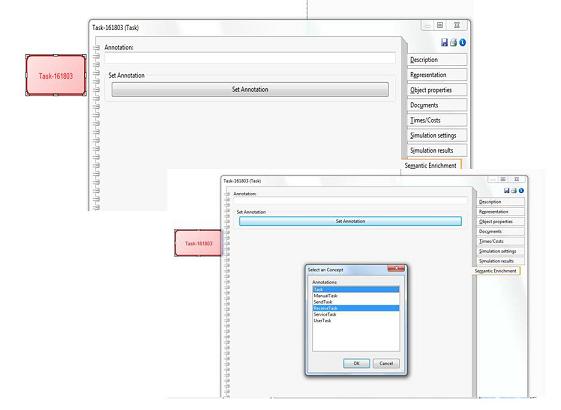Click the print icon in lower notebook window
Image resolution: width=561 pixels, height=410 pixels.
pos(514,191)
